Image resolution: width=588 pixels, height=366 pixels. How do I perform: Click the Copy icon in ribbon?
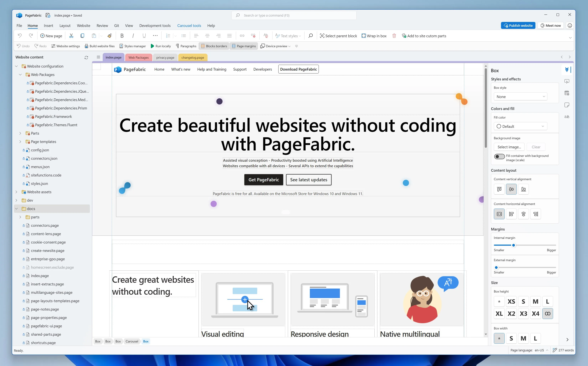pos(82,36)
